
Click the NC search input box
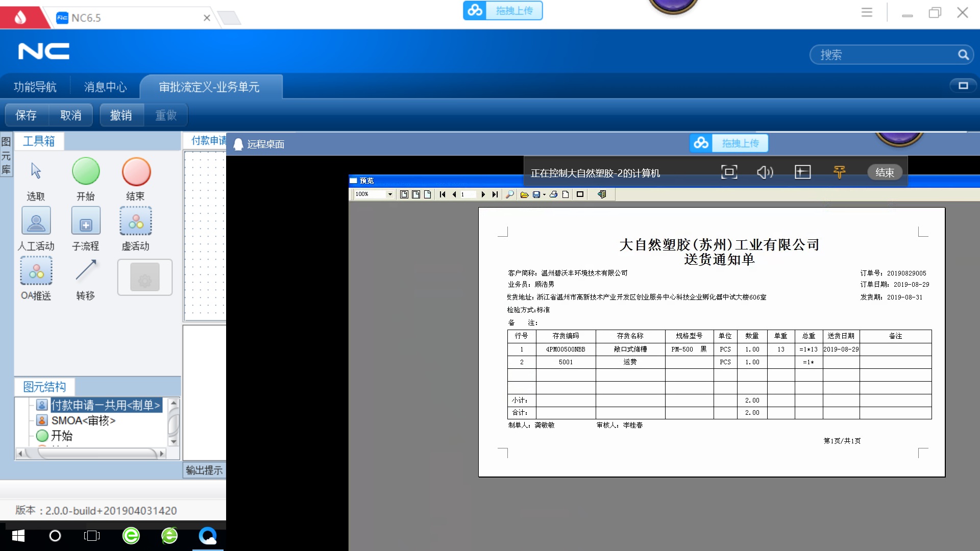(886, 55)
